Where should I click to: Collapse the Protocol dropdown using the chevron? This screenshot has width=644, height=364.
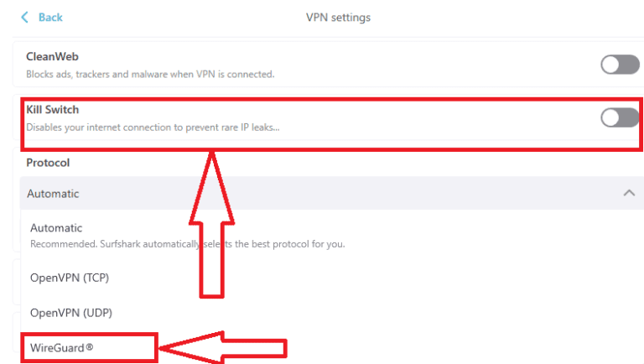(629, 193)
